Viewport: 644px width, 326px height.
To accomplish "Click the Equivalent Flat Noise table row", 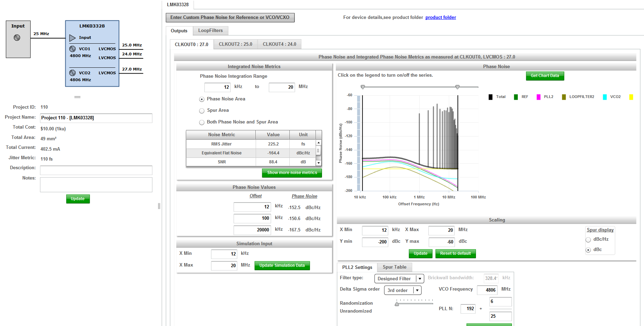I will [251, 153].
